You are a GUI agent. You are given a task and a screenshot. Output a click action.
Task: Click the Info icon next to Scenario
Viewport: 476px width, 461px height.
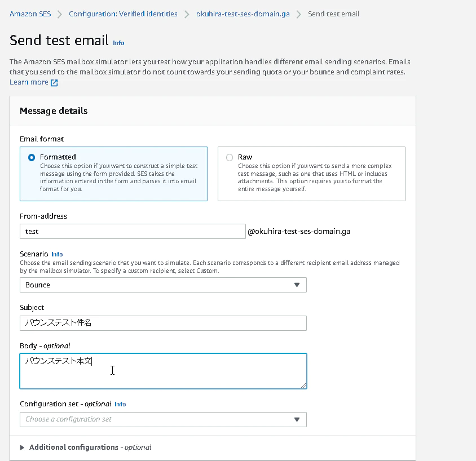(x=57, y=254)
